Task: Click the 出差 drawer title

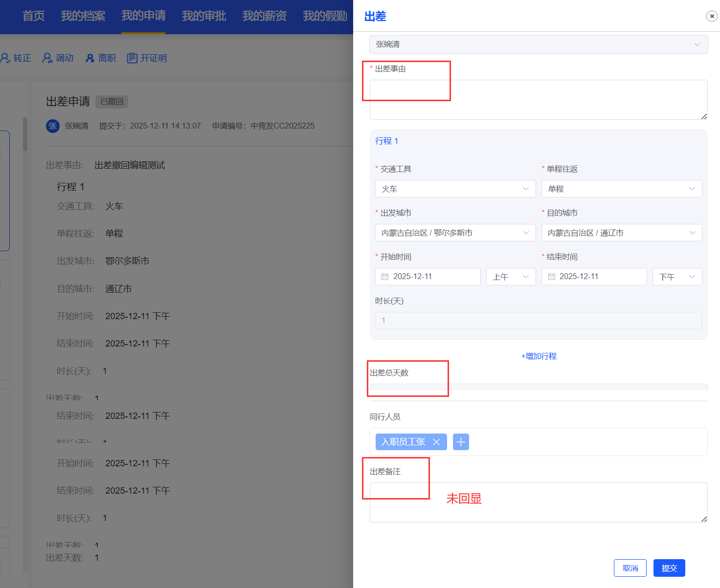Action: pyautogui.click(x=375, y=16)
